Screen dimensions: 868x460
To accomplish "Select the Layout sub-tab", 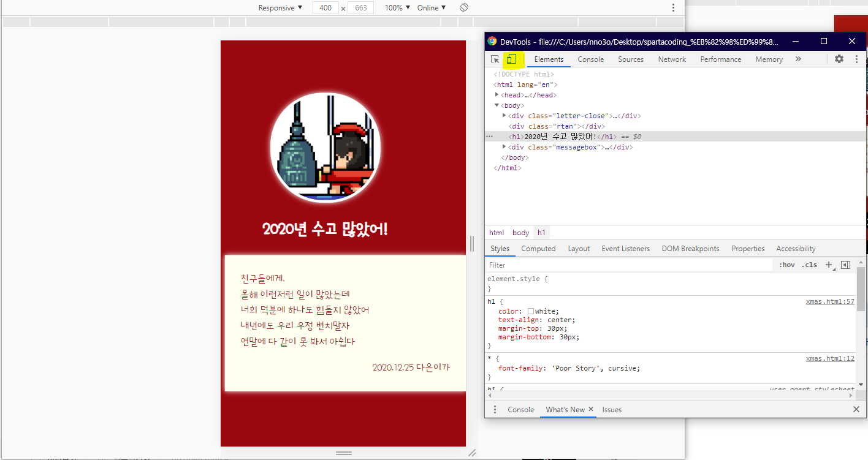I will coord(579,249).
